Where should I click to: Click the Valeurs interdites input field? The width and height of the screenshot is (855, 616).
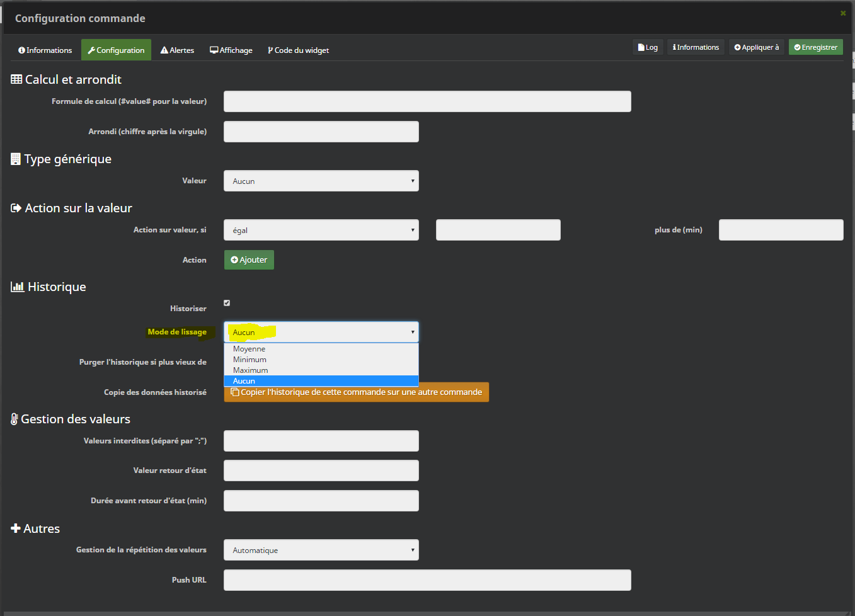tap(321, 441)
